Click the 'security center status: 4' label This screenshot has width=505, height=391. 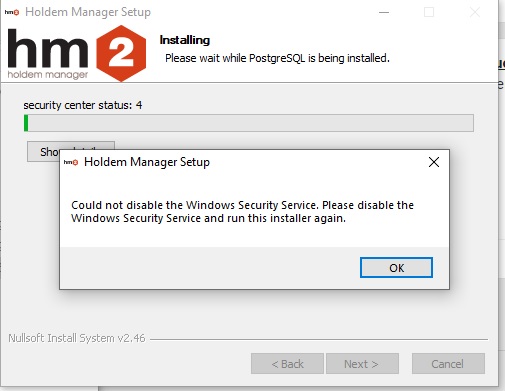pos(83,105)
